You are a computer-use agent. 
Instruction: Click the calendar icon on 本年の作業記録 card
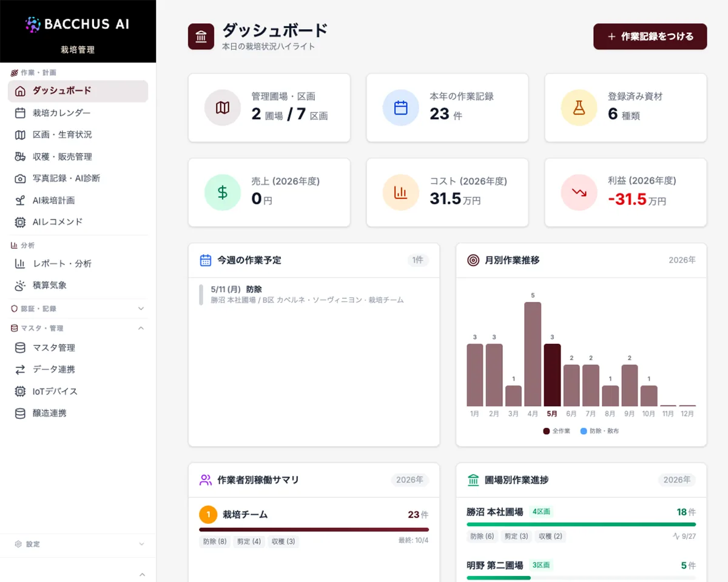coord(401,108)
